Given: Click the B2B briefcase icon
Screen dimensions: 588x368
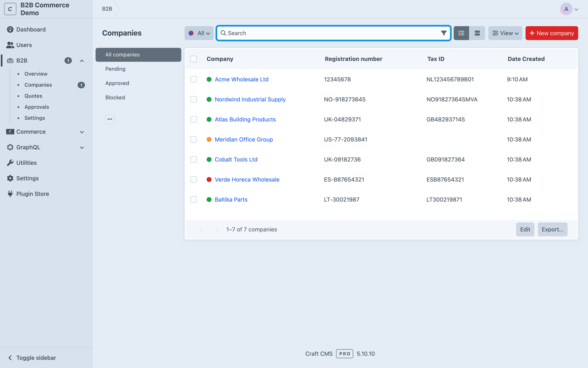Looking at the screenshot, I should [x=10, y=61].
